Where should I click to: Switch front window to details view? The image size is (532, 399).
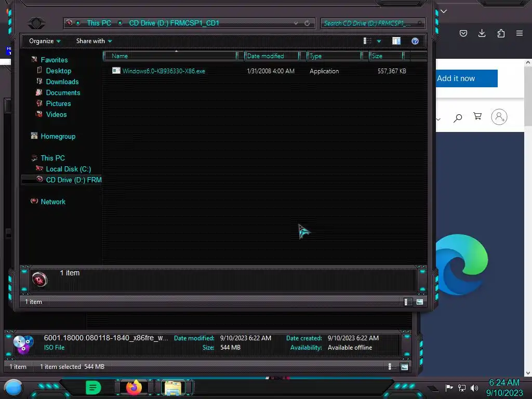pyautogui.click(x=408, y=302)
